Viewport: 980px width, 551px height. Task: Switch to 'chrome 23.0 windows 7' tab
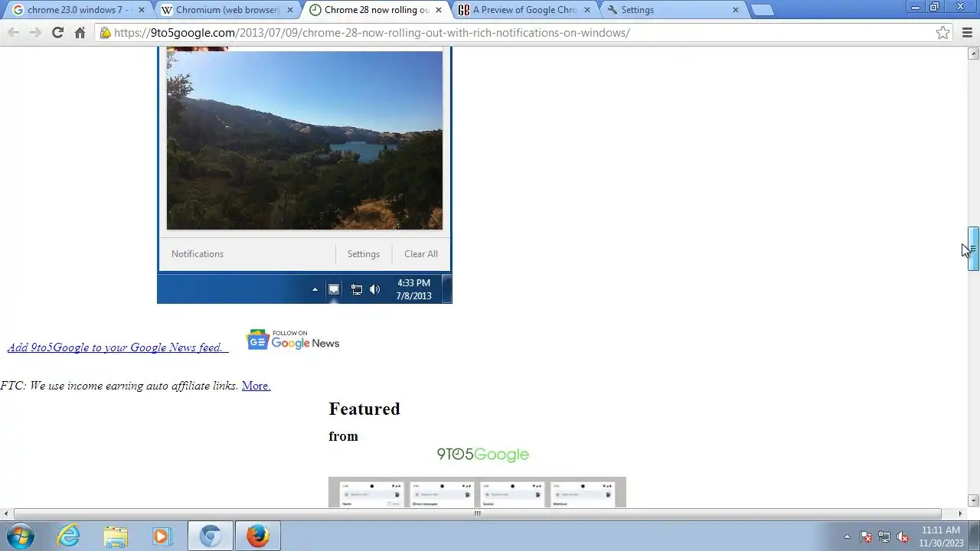coord(77,10)
